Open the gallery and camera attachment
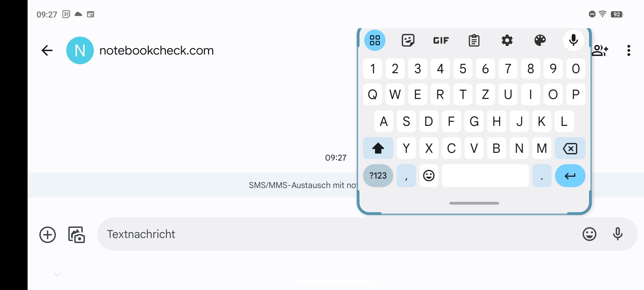The height and width of the screenshot is (290, 644). tap(76, 235)
